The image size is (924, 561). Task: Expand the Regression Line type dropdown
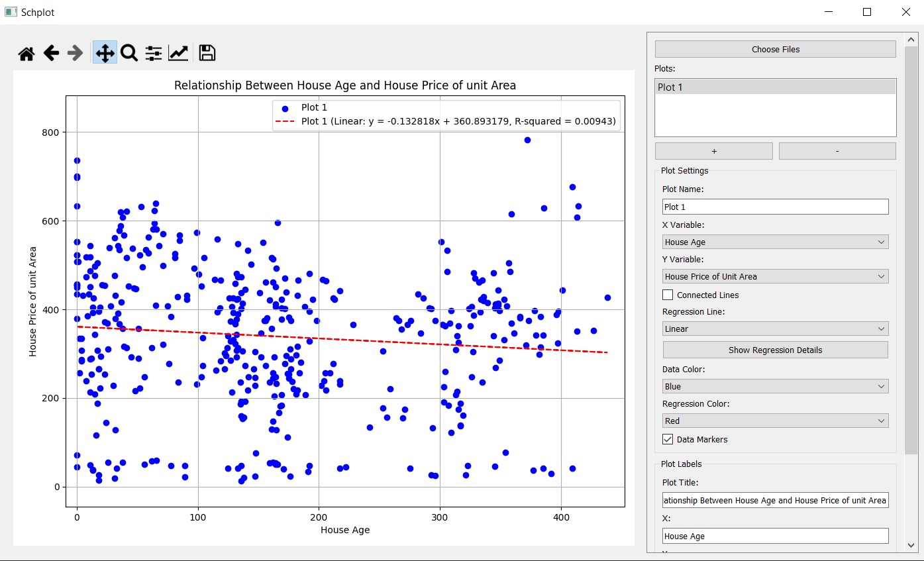pyautogui.click(x=775, y=329)
